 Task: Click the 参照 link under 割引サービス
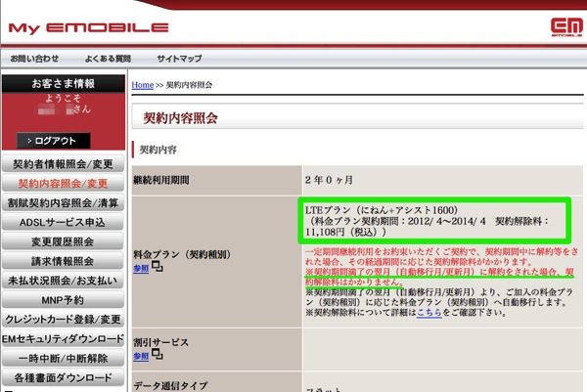tap(141, 356)
